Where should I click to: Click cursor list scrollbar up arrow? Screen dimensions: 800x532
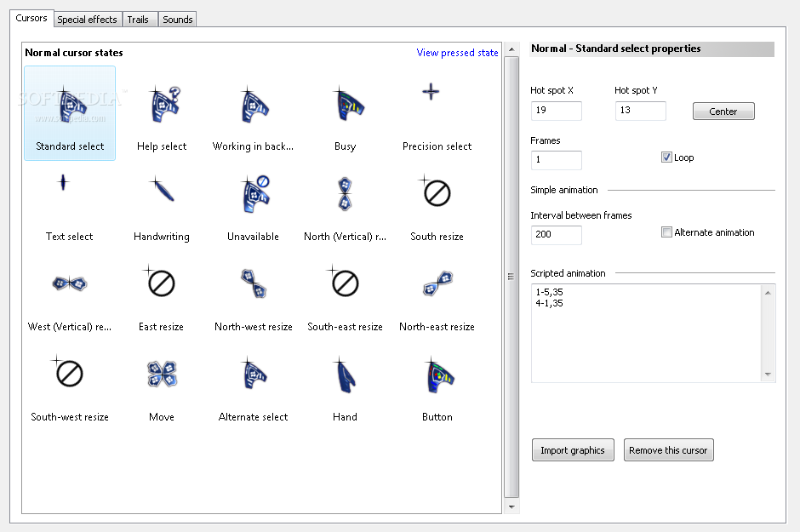click(x=511, y=49)
